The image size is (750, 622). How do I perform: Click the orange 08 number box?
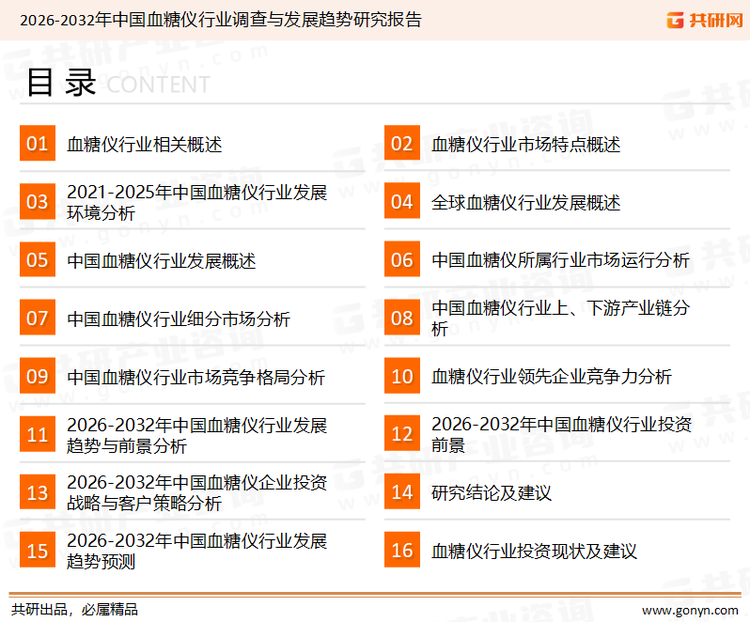(x=402, y=318)
